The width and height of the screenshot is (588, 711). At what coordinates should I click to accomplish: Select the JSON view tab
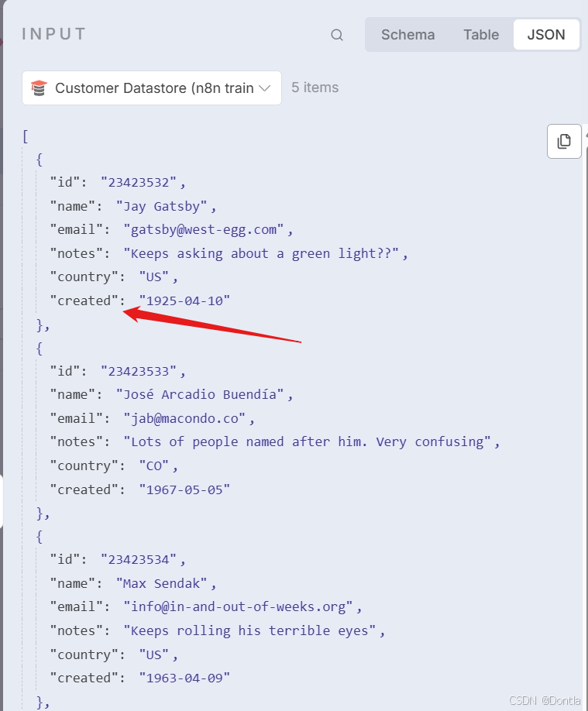[x=546, y=34]
